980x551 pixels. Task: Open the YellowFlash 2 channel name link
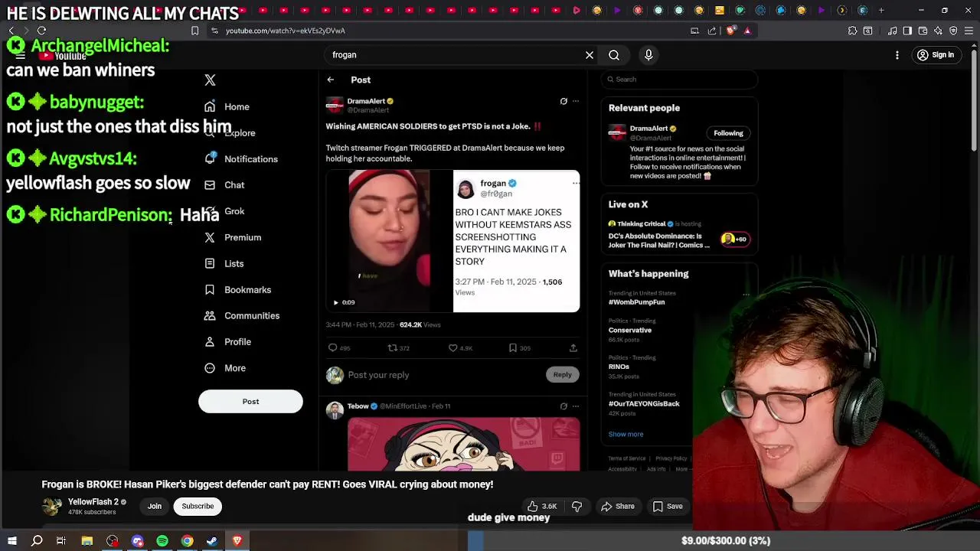click(93, 502)
